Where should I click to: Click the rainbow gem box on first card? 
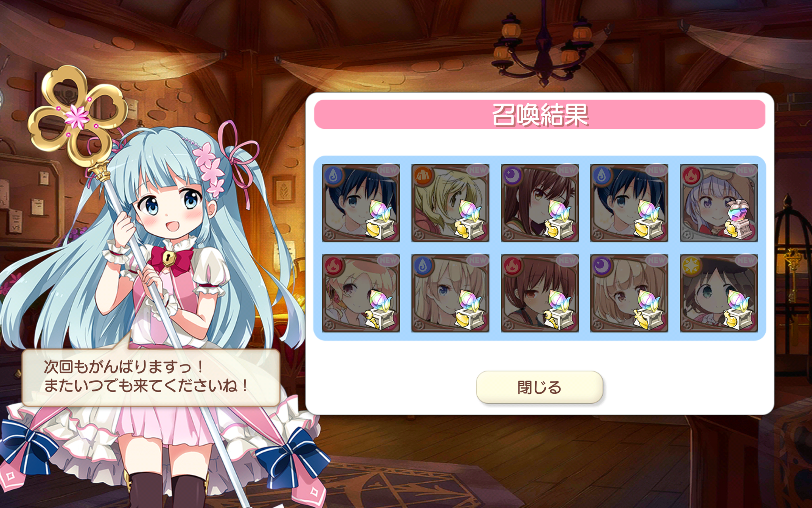[380, 219]
